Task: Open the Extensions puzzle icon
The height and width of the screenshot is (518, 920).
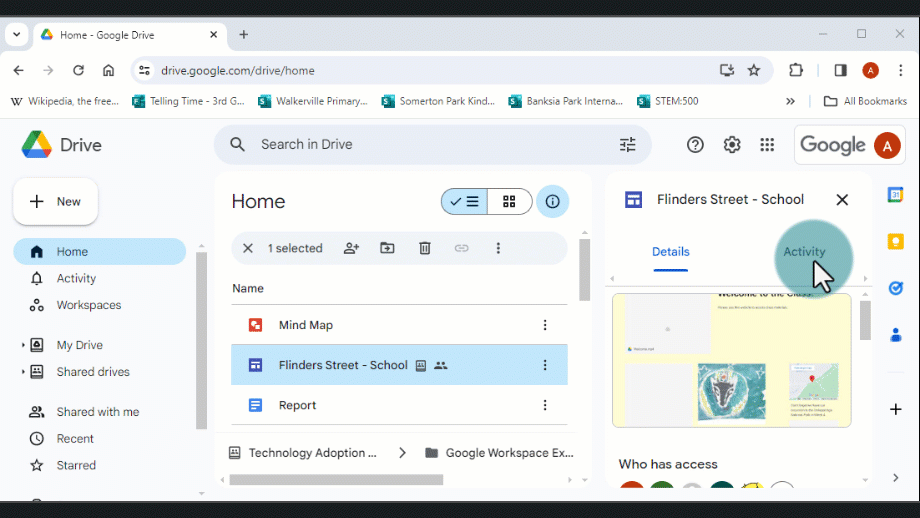Action: click(x=796, y=70)
